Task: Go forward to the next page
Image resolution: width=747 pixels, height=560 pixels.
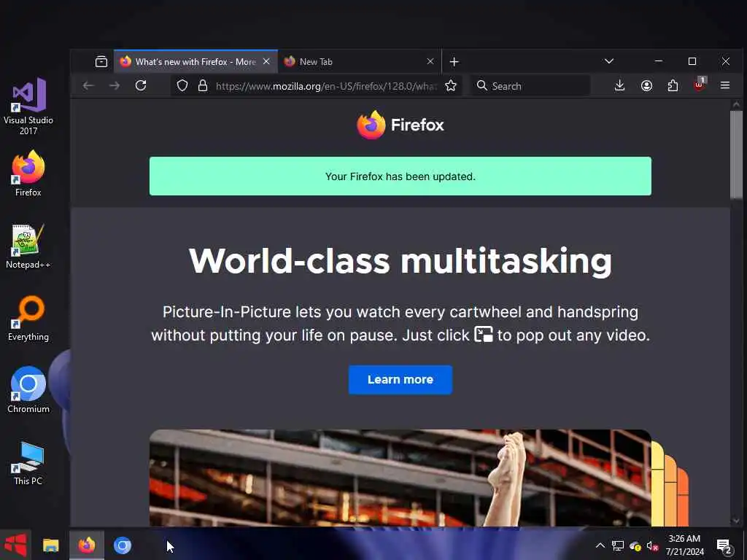Action: [115, 86]
